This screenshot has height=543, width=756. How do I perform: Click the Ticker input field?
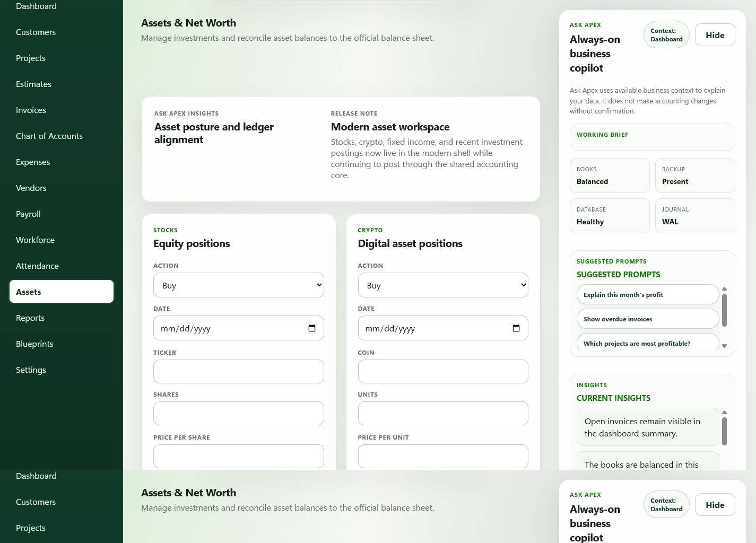pos(239,371)
